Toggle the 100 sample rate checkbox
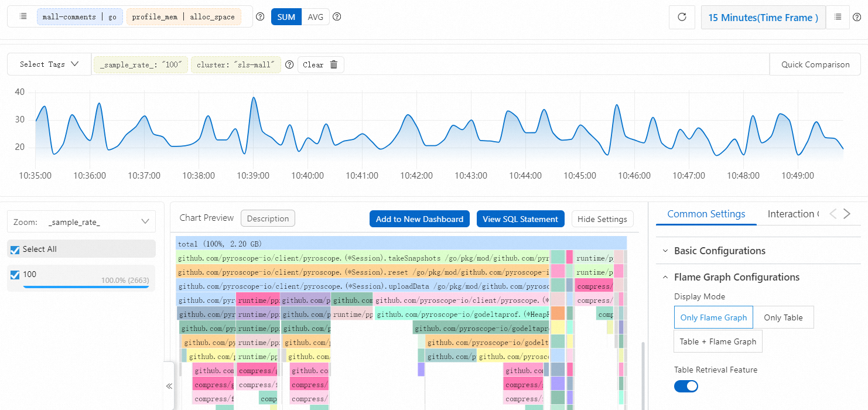Viewport: 868px width, 410px height. pos(15,274)
